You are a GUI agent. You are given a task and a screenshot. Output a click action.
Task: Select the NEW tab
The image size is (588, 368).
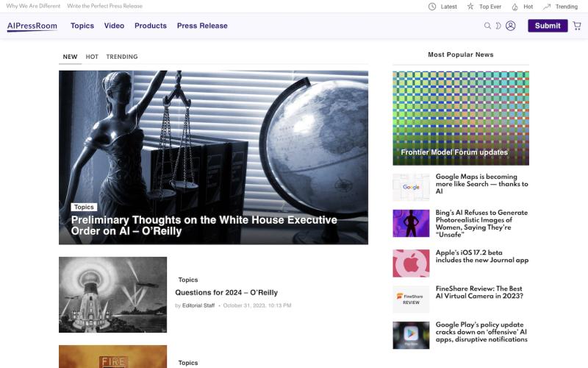(x=70, y=57)
